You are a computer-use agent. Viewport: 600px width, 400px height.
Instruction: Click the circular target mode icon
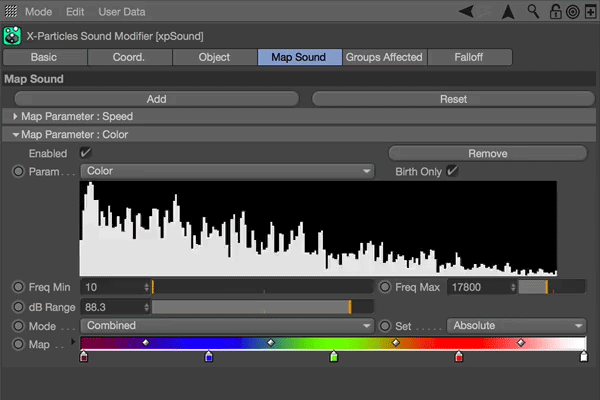[573, 12]
